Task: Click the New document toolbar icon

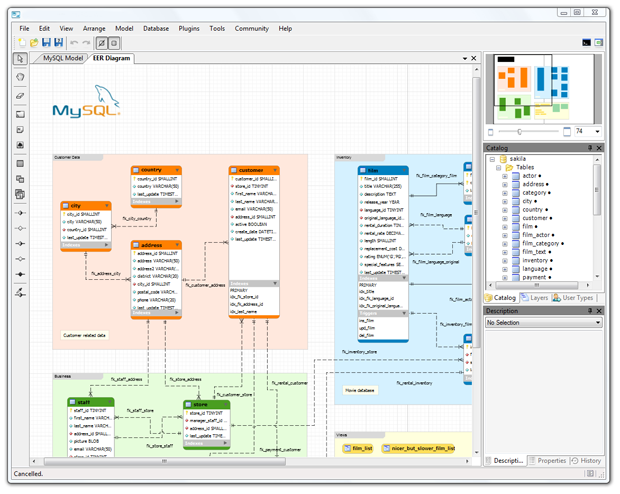Action: [x=22, y=43]
